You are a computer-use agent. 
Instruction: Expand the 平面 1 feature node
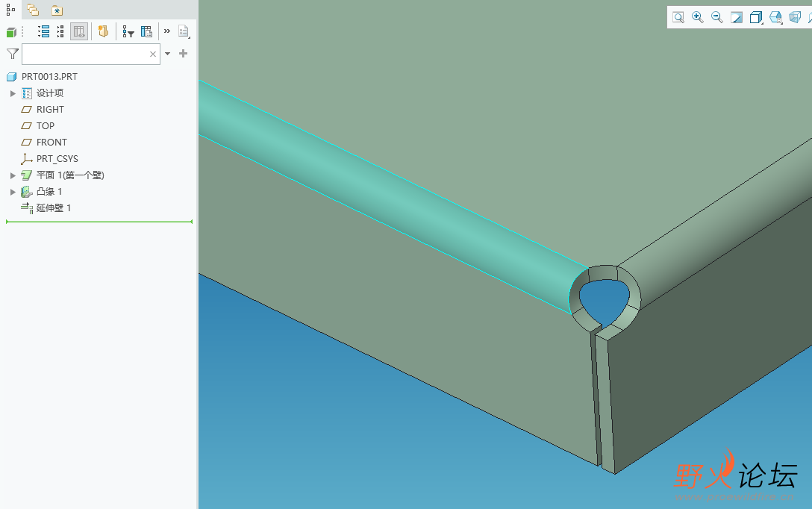(x=13, y=175)
